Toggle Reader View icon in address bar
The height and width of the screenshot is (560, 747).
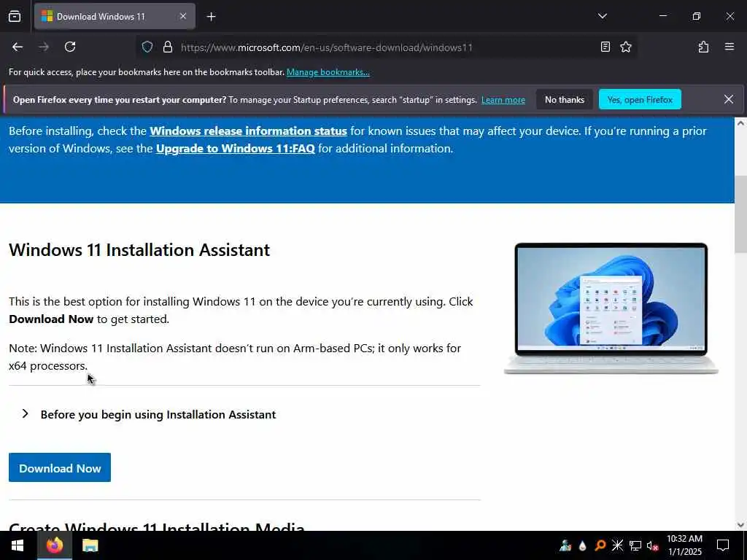point(605,47)
